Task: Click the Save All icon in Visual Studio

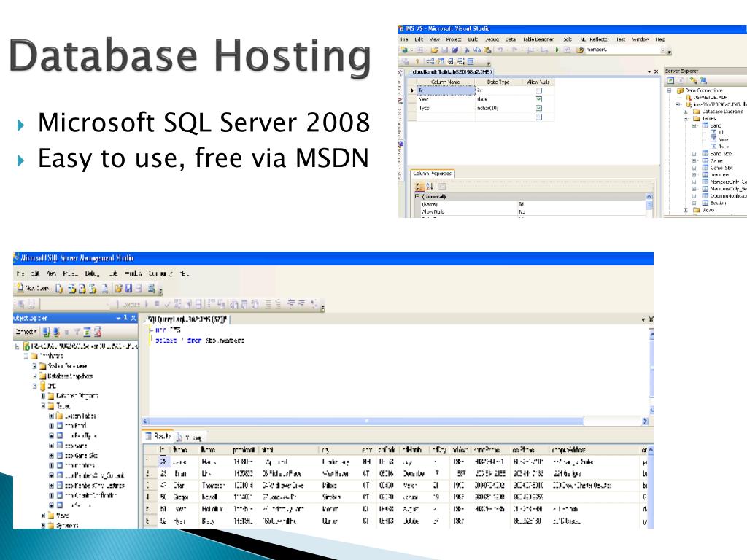Action: pyautogui.click(x=455, y=50)
